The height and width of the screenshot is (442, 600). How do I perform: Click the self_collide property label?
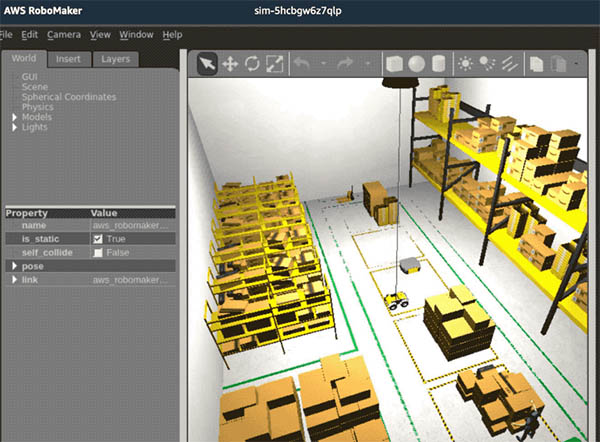coord(47,253)
